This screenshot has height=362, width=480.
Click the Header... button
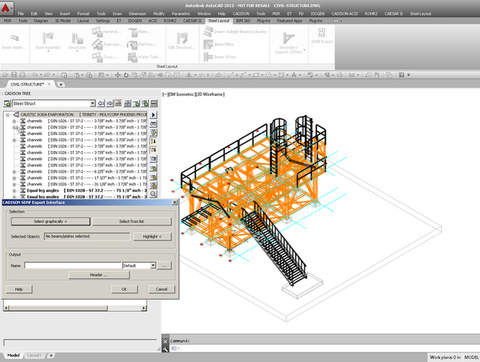point(99,275)
